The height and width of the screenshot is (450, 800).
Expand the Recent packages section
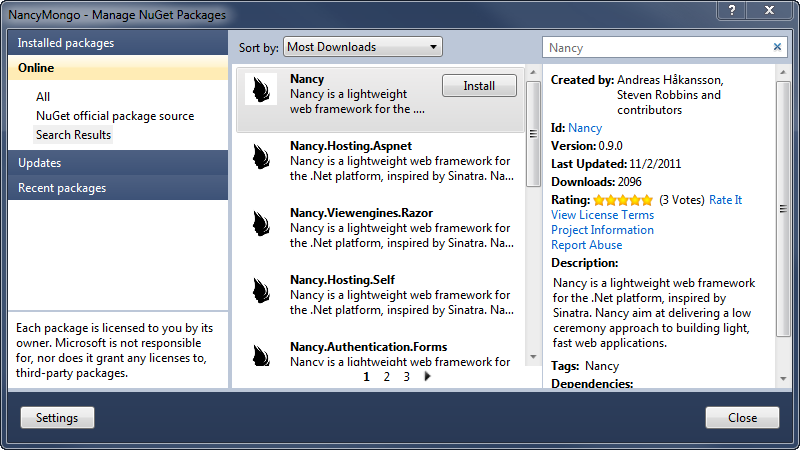click(x=118, y=188)
